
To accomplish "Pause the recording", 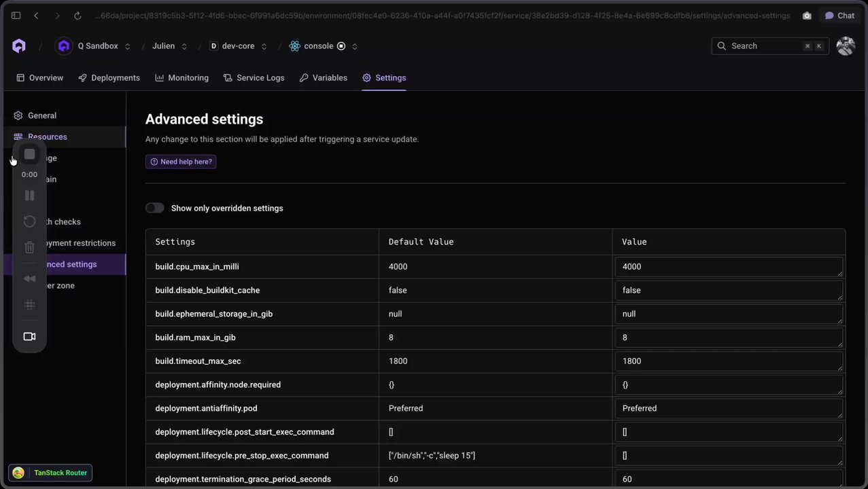I will (x=29, y=196).
